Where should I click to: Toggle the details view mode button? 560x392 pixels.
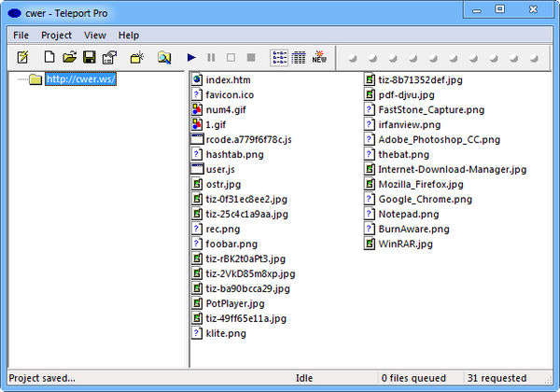click(x=299, y=58)
